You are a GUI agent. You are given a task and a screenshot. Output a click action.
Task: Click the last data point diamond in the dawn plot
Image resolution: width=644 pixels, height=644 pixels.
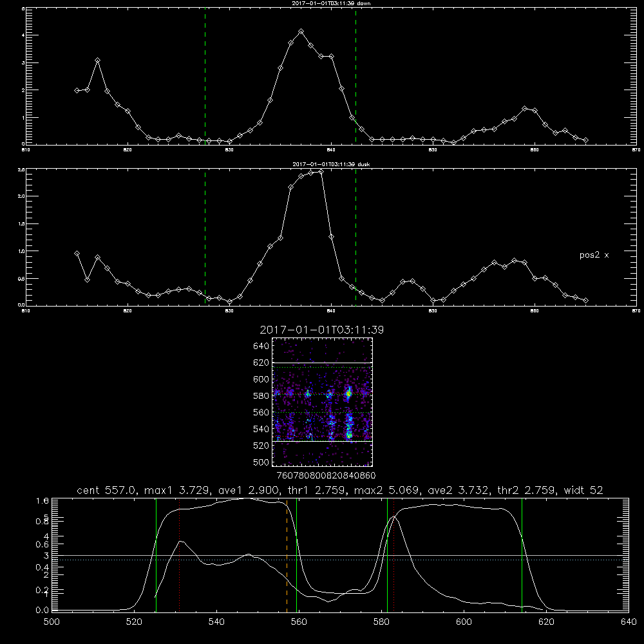pyautogui.click(x=585, y=140)
